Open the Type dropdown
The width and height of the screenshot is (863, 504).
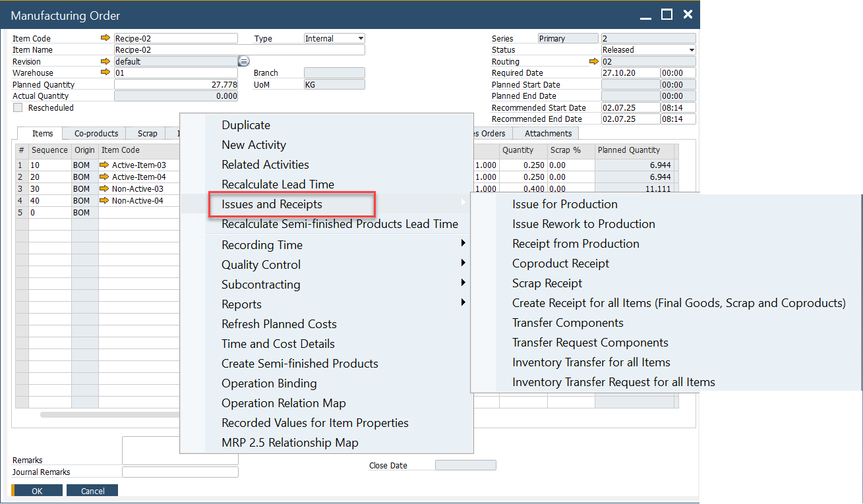click(360, 39)
